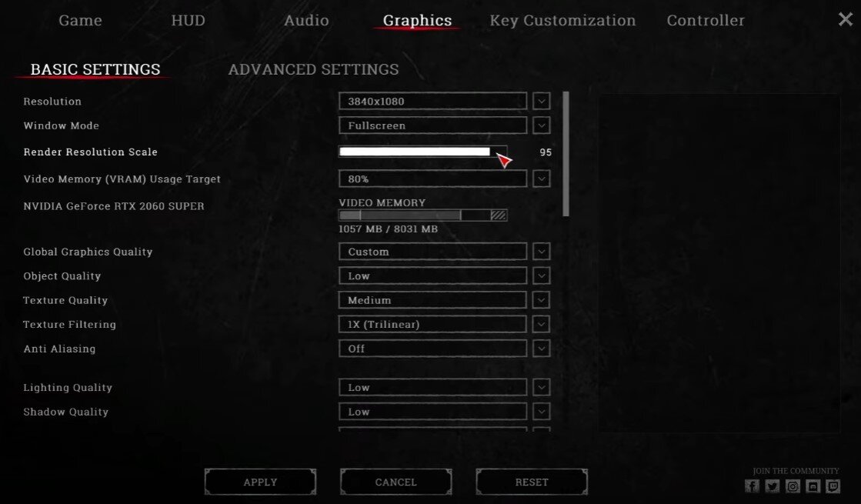Click the JOIN THE COMMUNITY text
This screenshot has height=504, width=861.
[796, 471]
